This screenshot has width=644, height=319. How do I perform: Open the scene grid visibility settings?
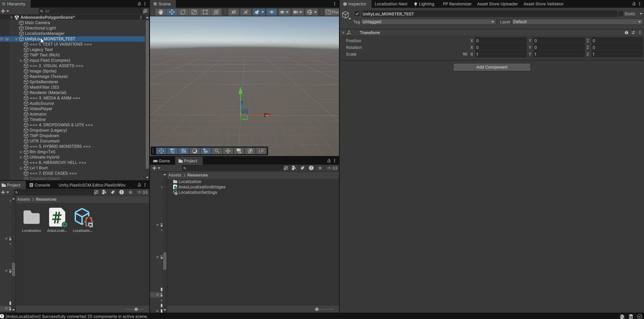(184, 151)
